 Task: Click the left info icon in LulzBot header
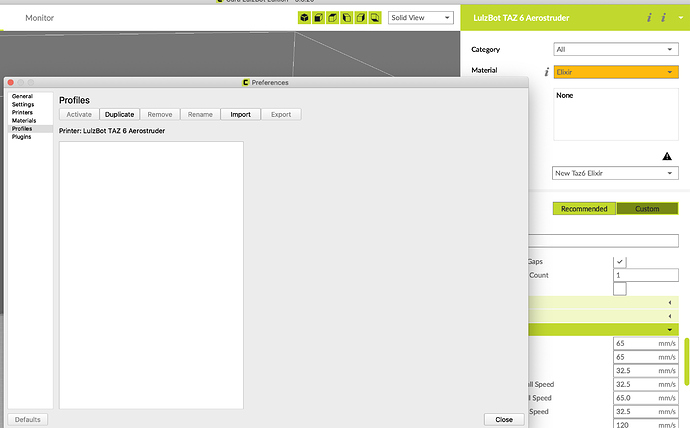649,18
